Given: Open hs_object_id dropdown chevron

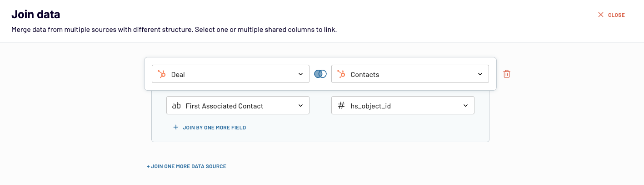Looking at the screenshot, I should pos(465,105).
